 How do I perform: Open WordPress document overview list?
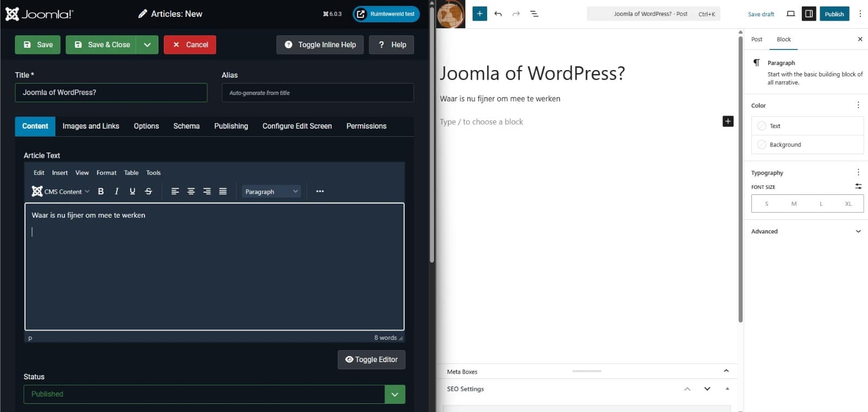coord(534,14)
